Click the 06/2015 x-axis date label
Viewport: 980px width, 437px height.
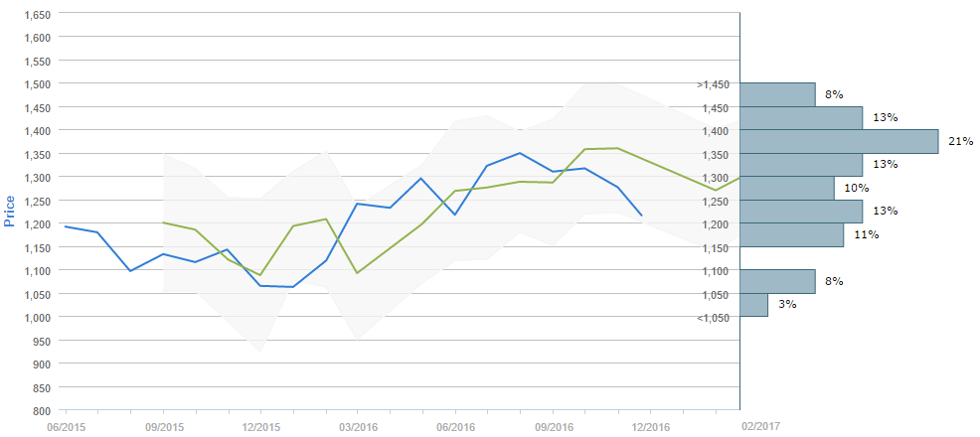pos(66,425)
